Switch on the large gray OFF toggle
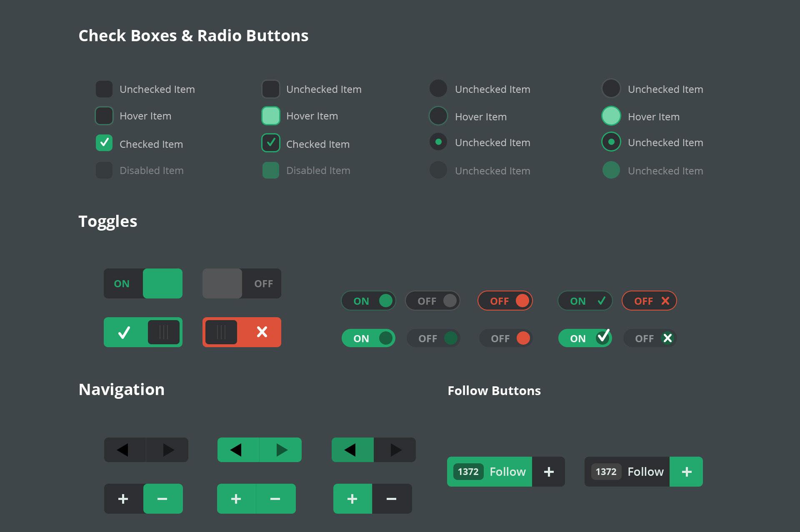The height and width of the screenshot is (532, 800). coord(242,283)
